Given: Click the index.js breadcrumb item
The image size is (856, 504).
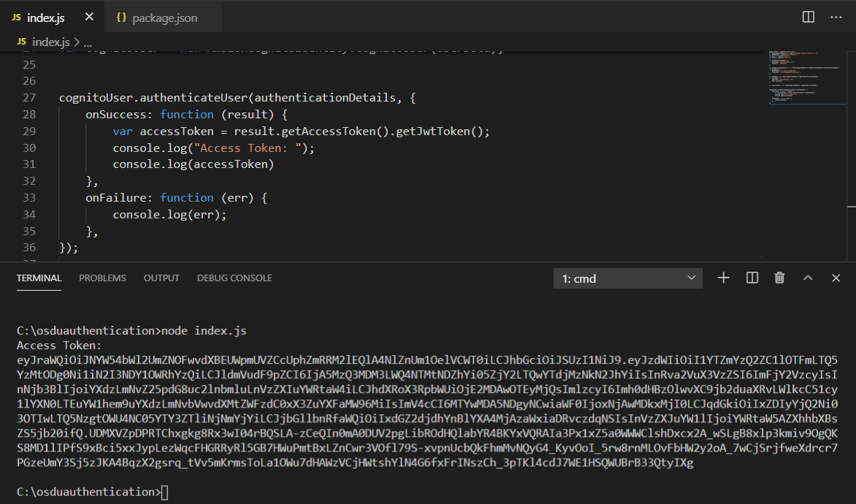Looking at the screenshot, I should click(50, 42).
